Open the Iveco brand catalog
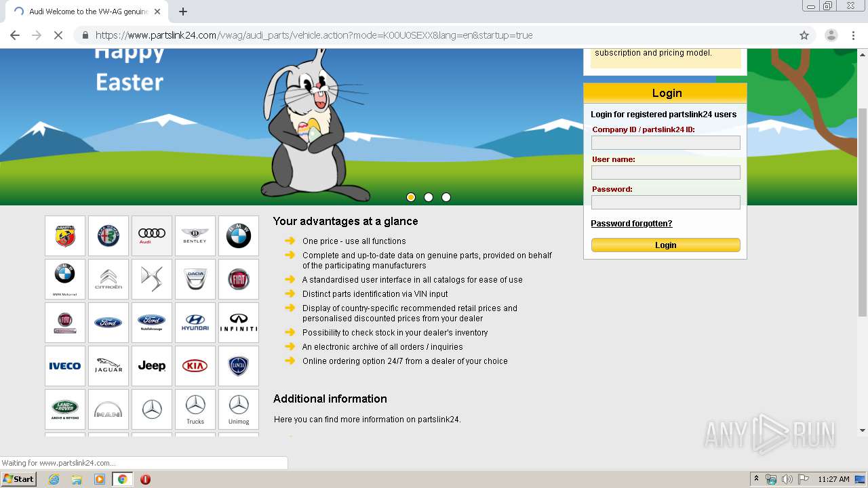Screen dimensions: 868x488 tap(65, 366)
